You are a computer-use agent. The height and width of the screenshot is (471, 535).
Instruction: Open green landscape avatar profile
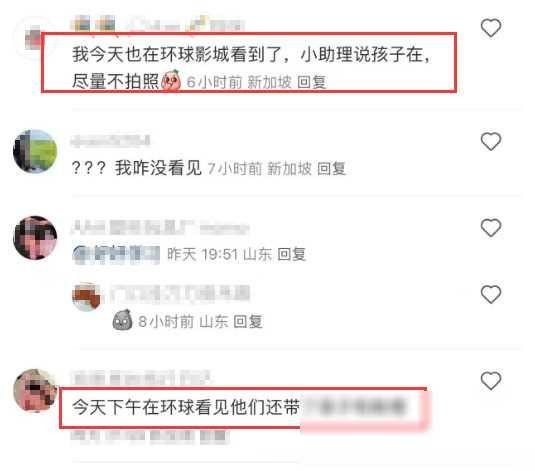click(x=35, y=151)
